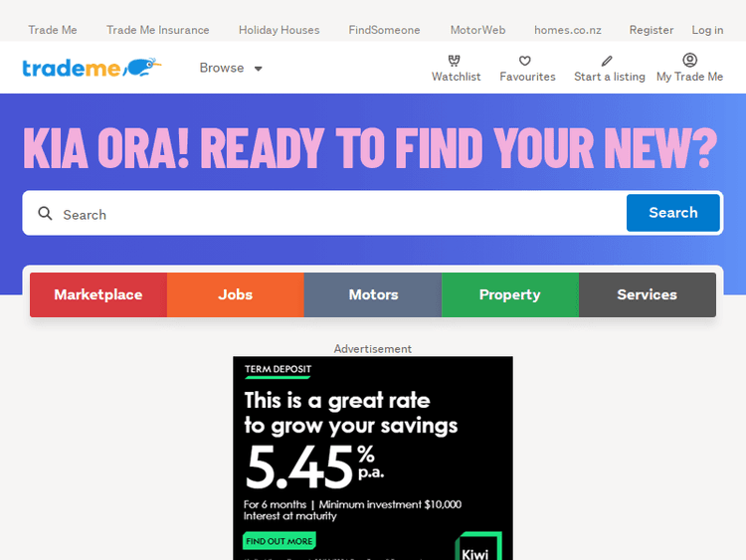The height and width of the screenshot is (560, 746).
Task: Select the Jobs tab
Action: click(x=236, y=294)
